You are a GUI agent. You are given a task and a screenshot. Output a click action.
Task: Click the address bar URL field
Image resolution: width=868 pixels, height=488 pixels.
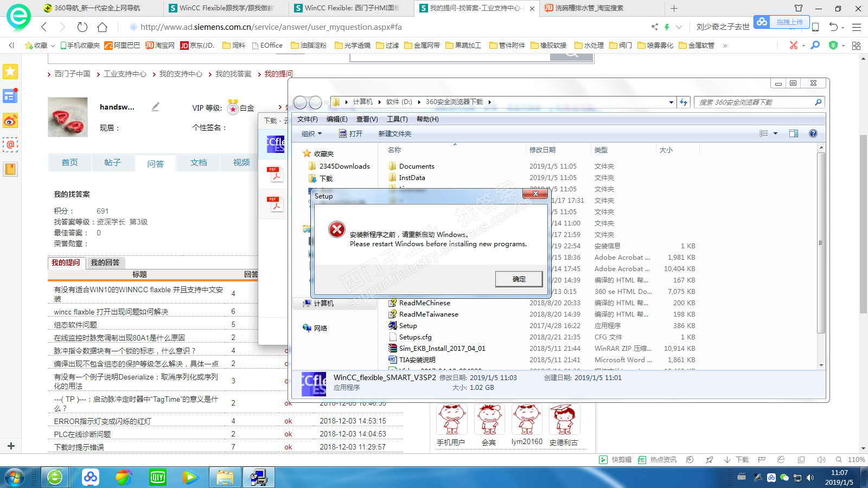(380, 27)
